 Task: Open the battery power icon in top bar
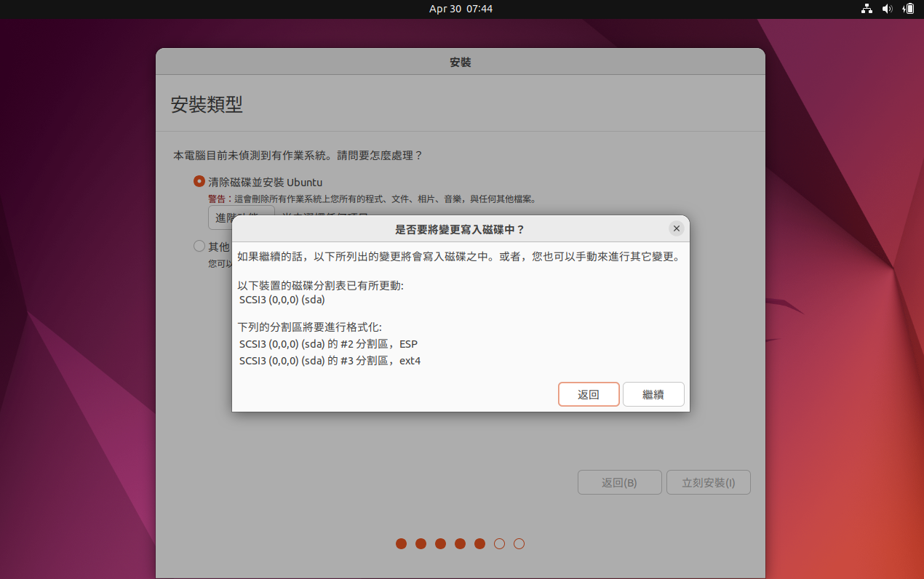pyautogui.click(x=908, y=9)
